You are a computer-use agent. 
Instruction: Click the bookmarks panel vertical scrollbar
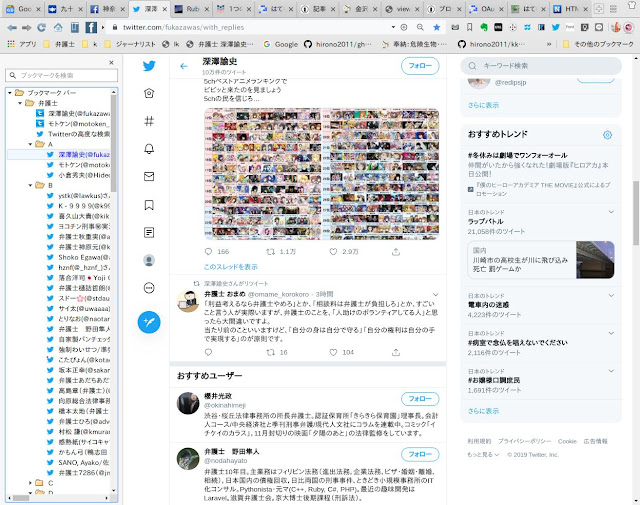pyautogui.click(x=114, y=143)
